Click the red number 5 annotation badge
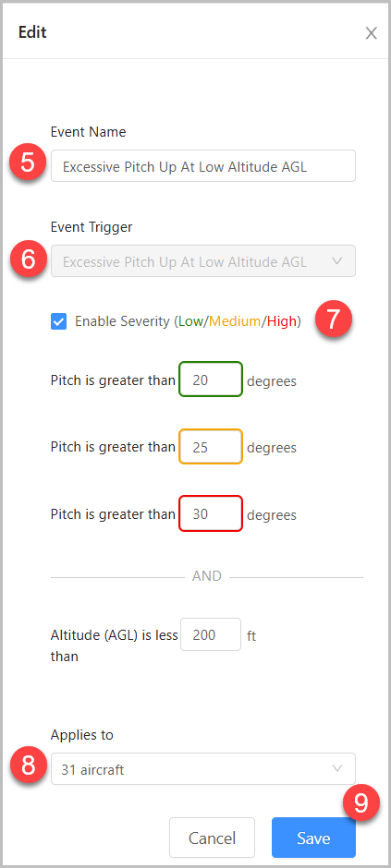391x868 pixels. [x=28, y=163]
